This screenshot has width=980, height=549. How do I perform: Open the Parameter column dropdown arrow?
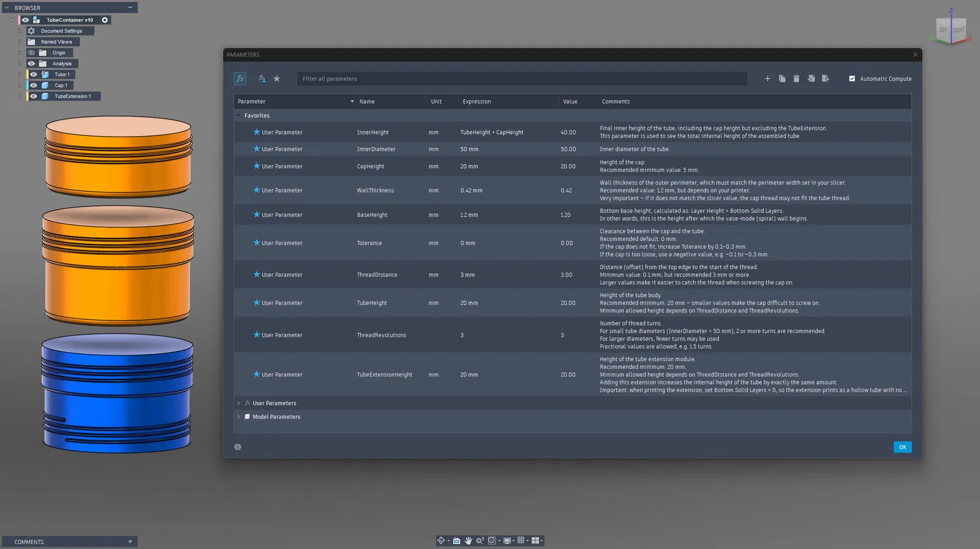pyautogui.click(x=352, y=102)
